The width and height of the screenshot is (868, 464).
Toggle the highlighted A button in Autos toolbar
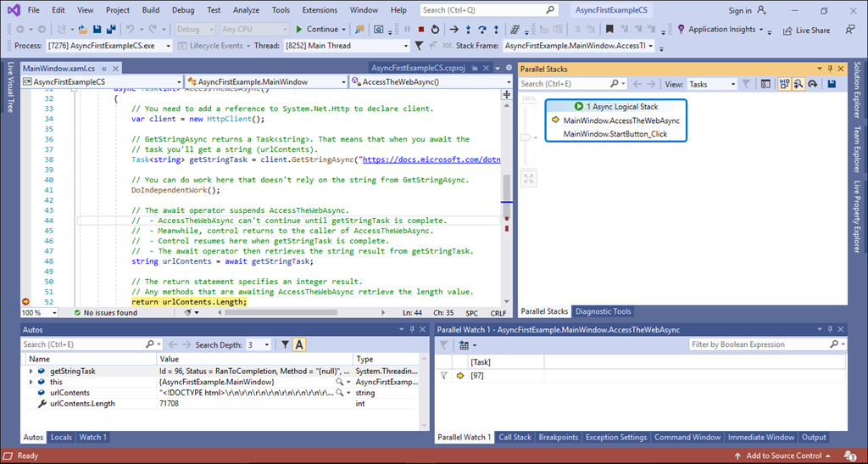click(x=300, y=344)
